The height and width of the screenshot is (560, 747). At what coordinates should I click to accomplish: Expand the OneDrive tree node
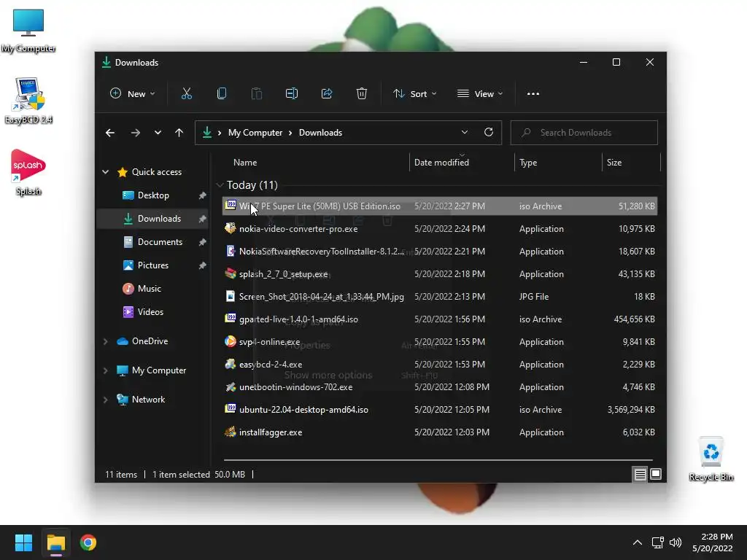coord(105,341)
